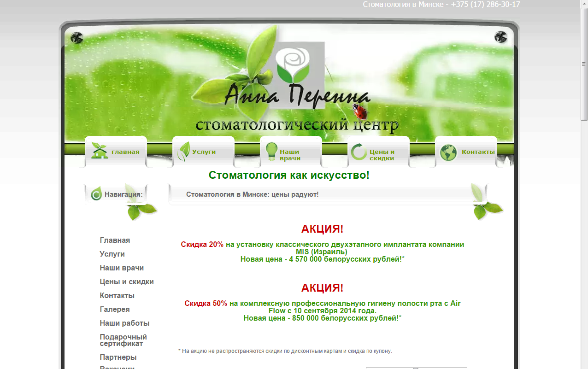This screenshot has width=588, height=369.
Task: Click the first red АКЦИЯ! heading
Action: tap(322, 229)
